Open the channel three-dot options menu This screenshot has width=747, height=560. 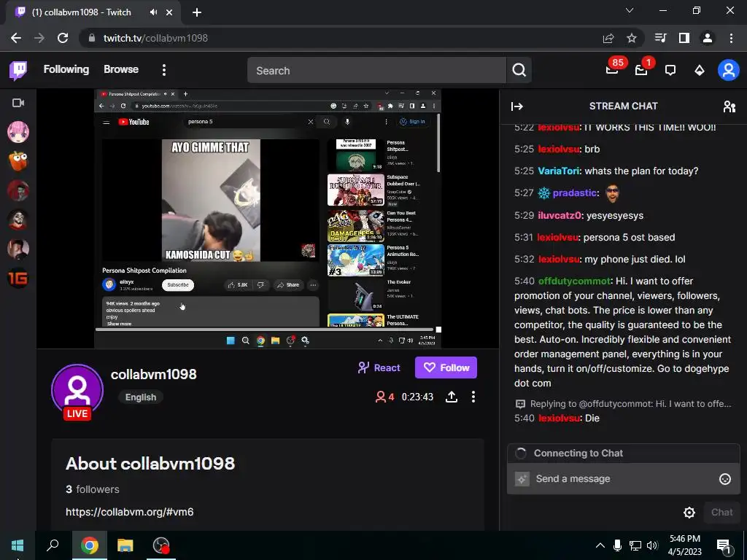[473, 397]
